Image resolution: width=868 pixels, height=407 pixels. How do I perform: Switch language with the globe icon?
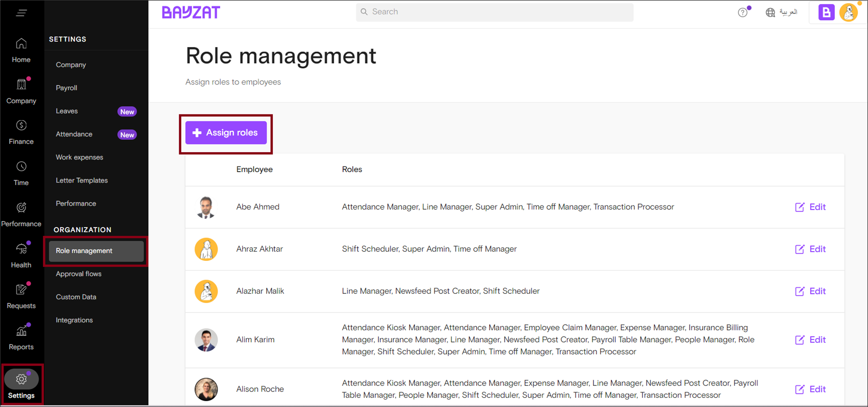pos(770,13)
